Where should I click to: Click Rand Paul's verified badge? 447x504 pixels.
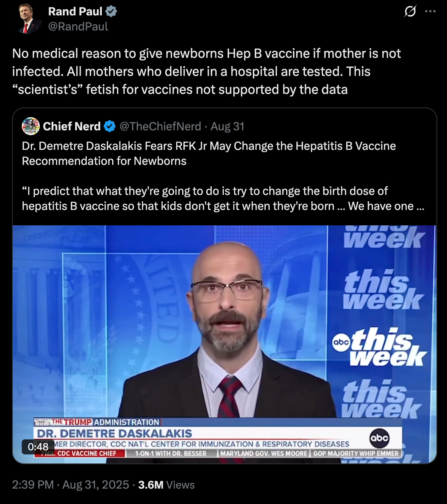pyautogui.click(x=111, y=12)
